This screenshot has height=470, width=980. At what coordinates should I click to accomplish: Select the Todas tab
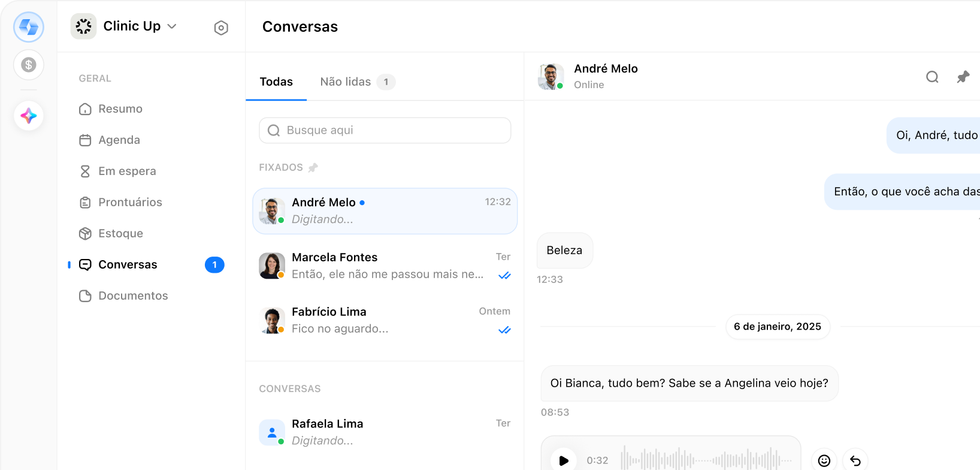pos(276,82)
